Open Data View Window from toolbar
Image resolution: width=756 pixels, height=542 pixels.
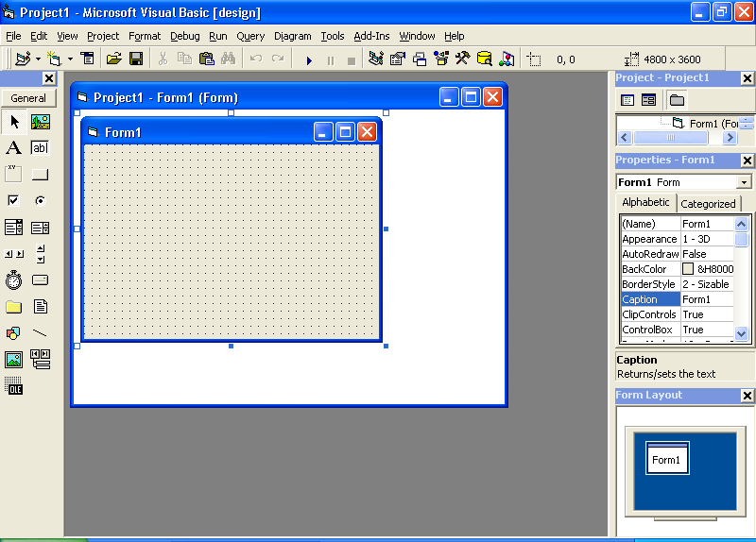pyautogui.click(x=485, y=59)
